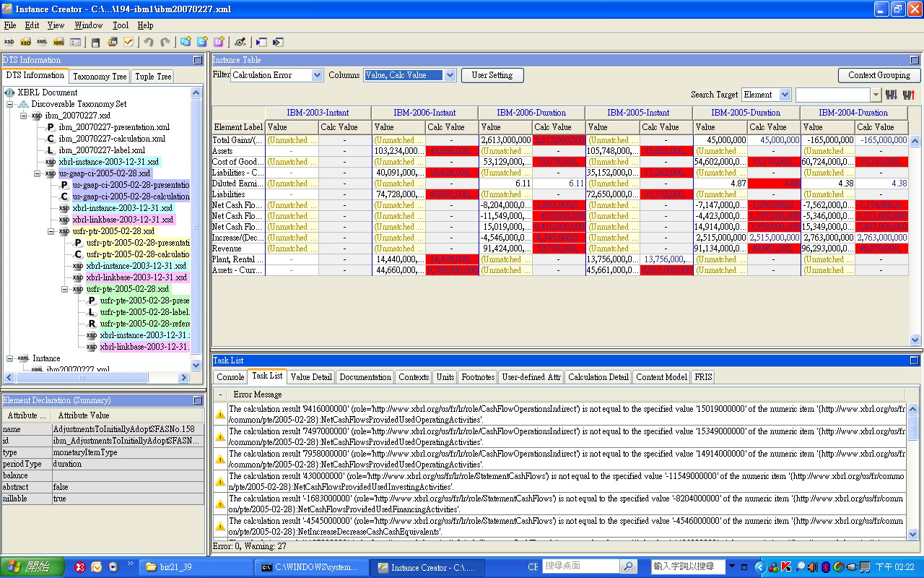Open the Search Target 'Element' dropdown
924x578 pixels.
coord(785,95)
